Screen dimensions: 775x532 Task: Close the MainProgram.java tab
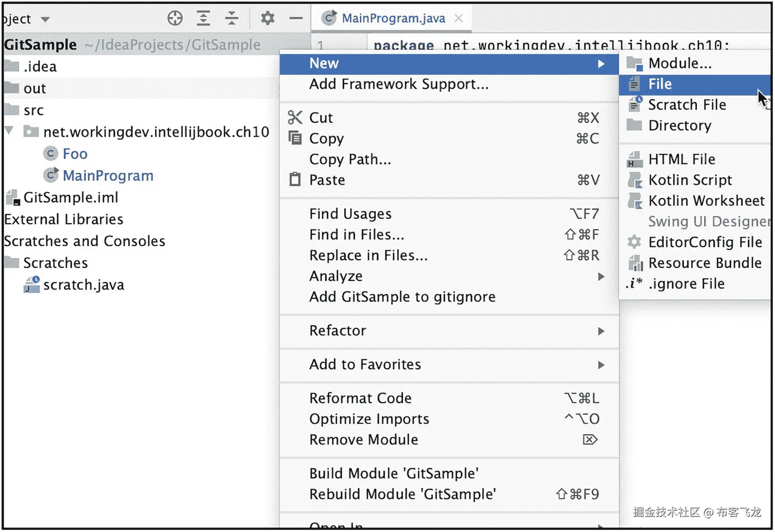coord(459,18)
